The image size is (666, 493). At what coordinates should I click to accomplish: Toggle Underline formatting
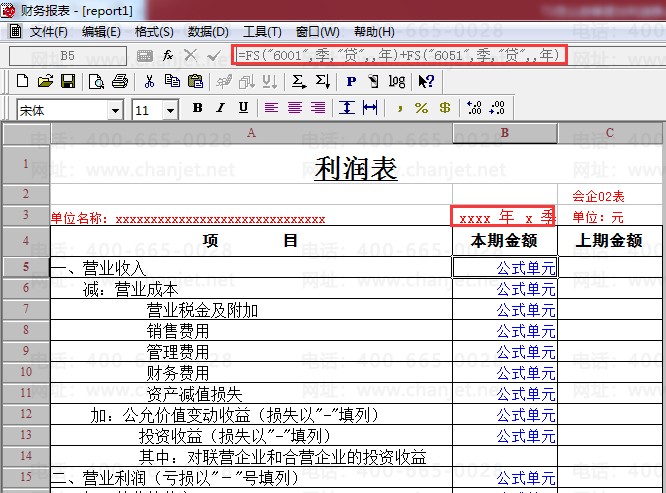point(244,108)
